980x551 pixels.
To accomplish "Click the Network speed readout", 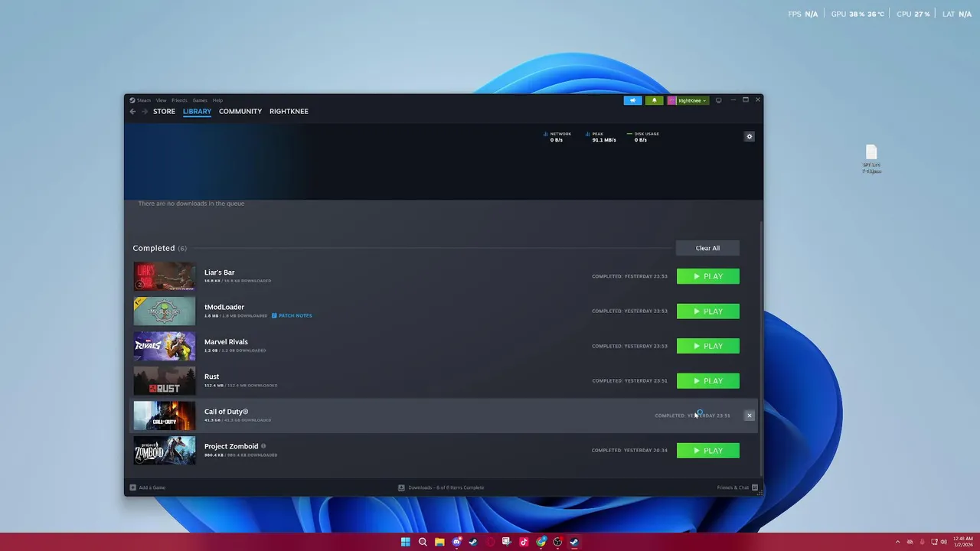I will click(x=557, y=137).
